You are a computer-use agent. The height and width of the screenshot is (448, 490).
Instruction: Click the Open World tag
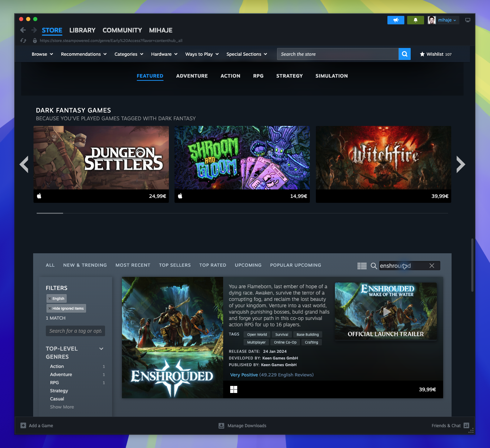click(x=257, y=334)
